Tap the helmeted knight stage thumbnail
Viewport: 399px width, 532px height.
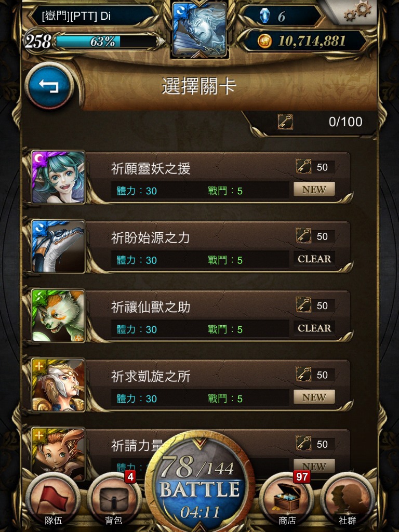pos(58,385)
